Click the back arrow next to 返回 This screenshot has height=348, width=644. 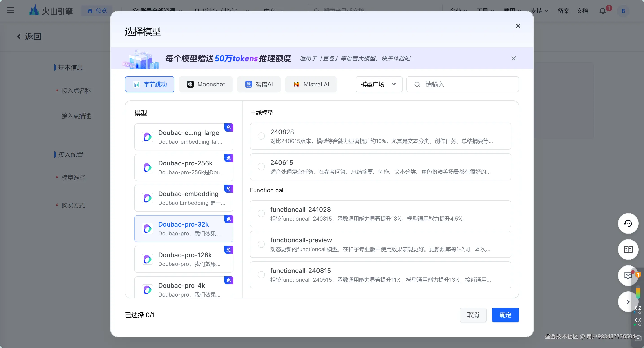point(19,36)
